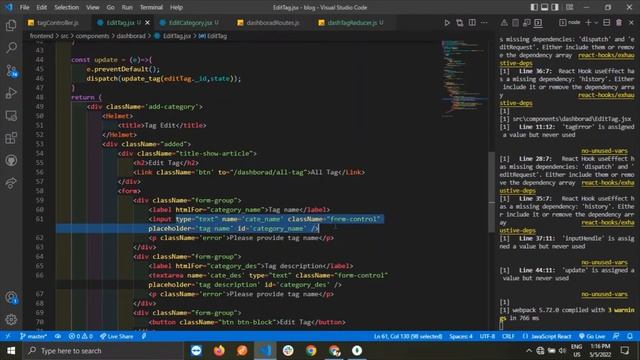Click the synchronize changes icon in the status bar
The height and width of the screenshot is (360, 640).
[x=58, y=336]
